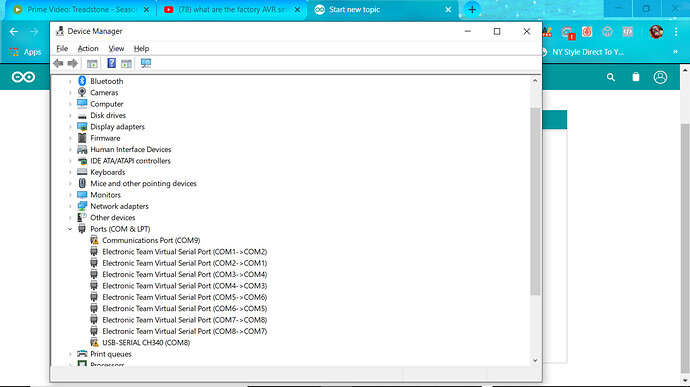Click the Device Manager scrollbar down arrow
This screenshot has width=690, height=387.
[535, 360]
